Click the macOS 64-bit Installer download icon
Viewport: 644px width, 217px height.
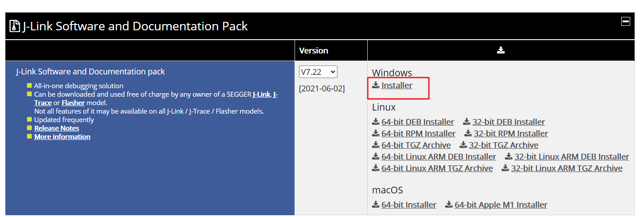pyautogui.click(x=376, y=205)
